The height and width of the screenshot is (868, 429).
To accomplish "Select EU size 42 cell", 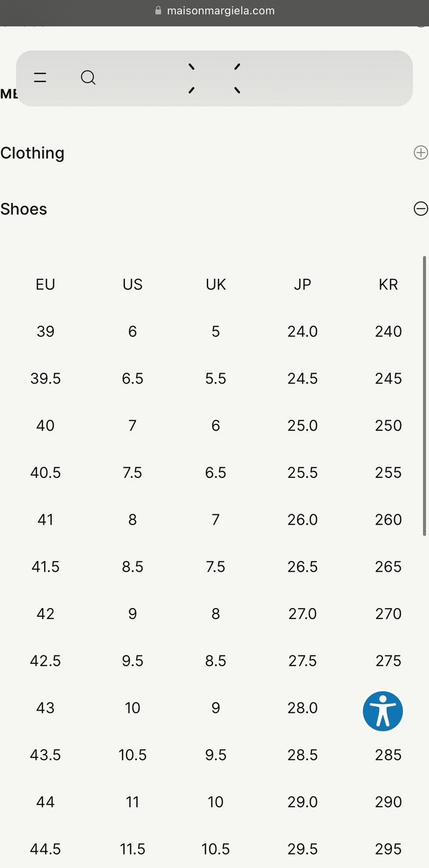I will coord(46,614).
